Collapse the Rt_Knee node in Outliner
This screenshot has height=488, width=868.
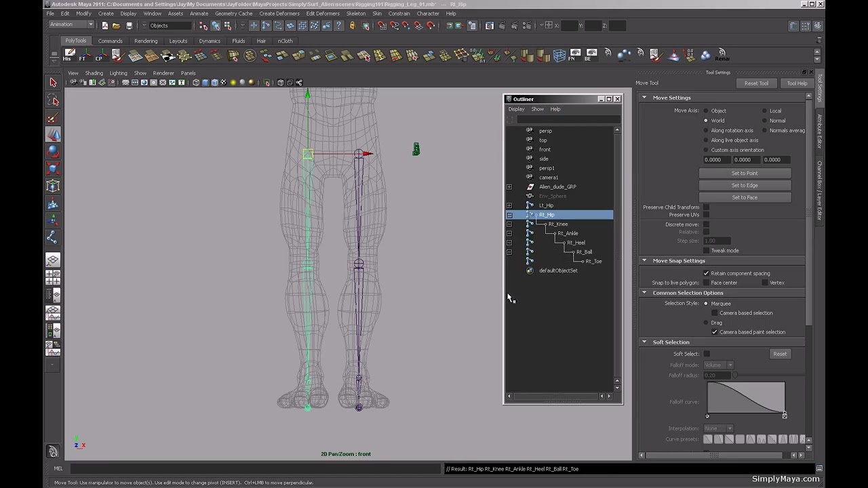509,224
